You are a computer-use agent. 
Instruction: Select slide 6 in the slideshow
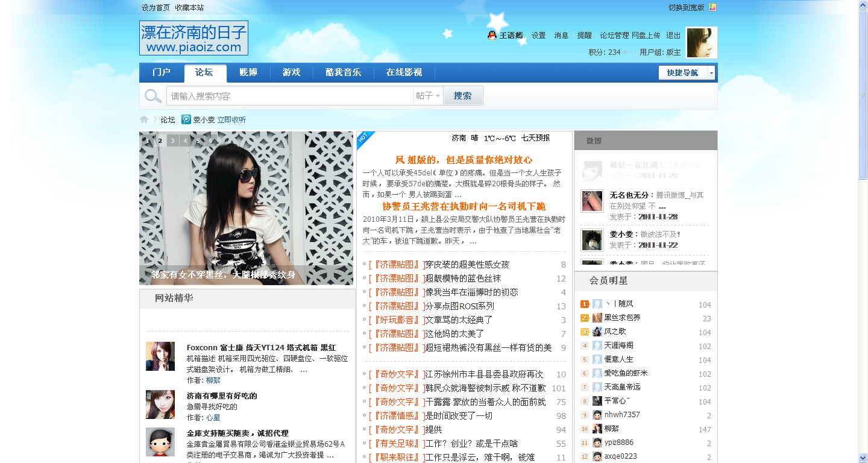[210, 141]
